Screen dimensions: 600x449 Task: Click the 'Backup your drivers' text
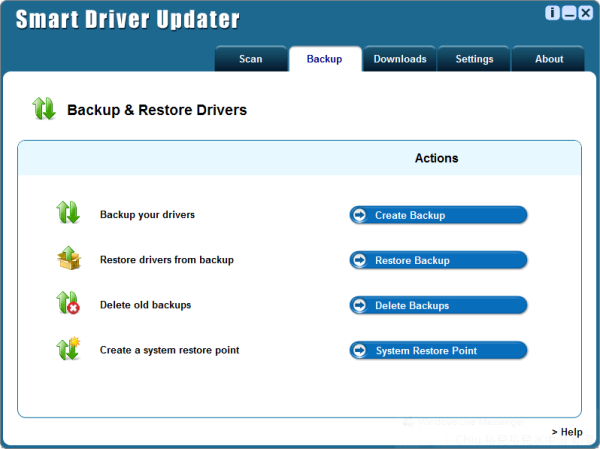(x=147, y=215)
